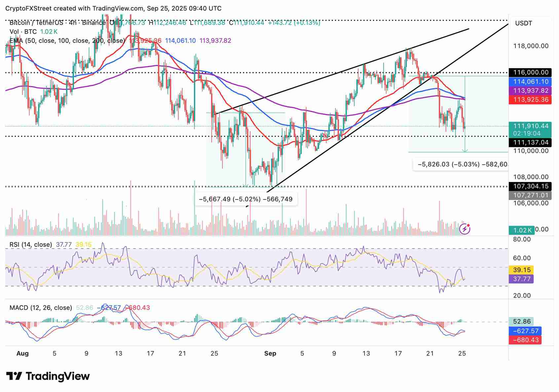Click the Sep marker on time axis

click(270, 353)
